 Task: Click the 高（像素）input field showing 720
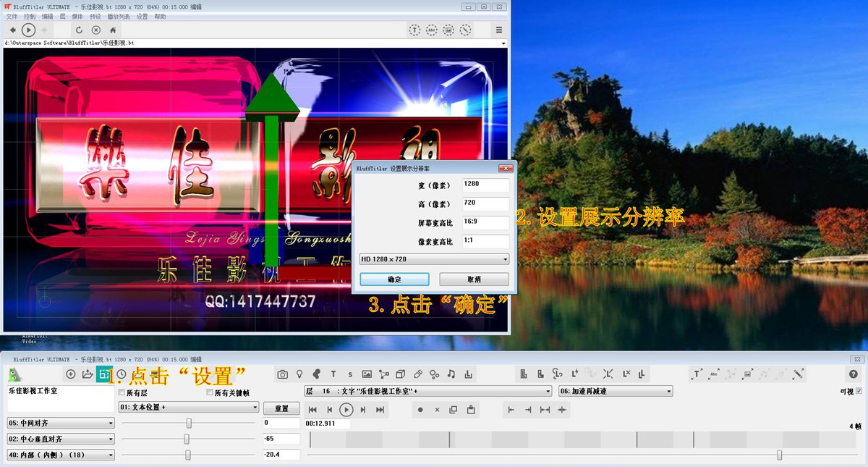click(x=485, y=203)
